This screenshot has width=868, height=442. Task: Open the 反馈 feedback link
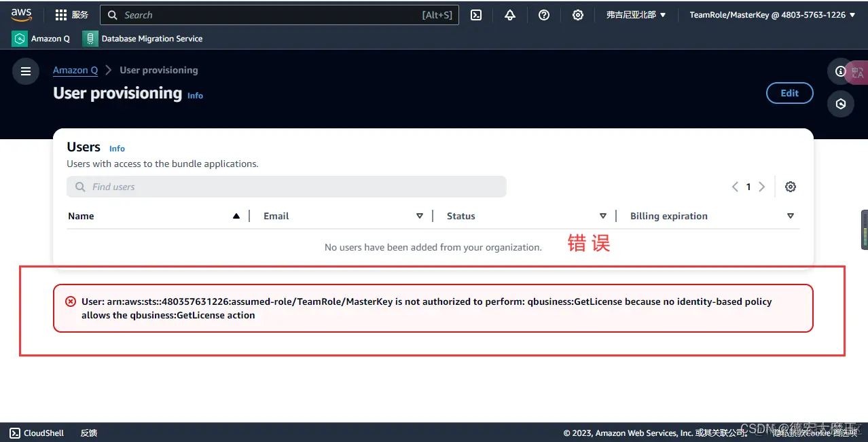tap(89, 432)
